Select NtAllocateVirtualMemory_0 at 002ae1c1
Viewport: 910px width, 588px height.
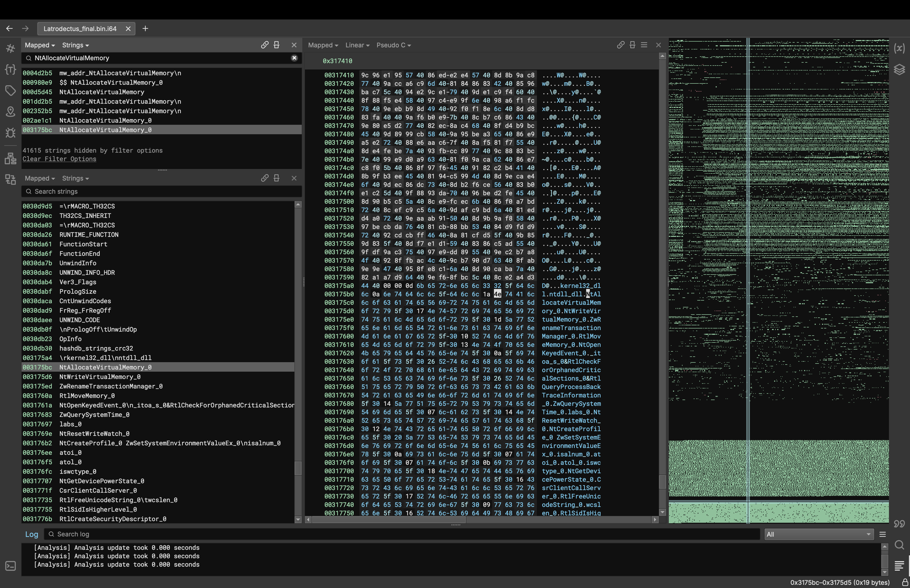tap(161, 120)
